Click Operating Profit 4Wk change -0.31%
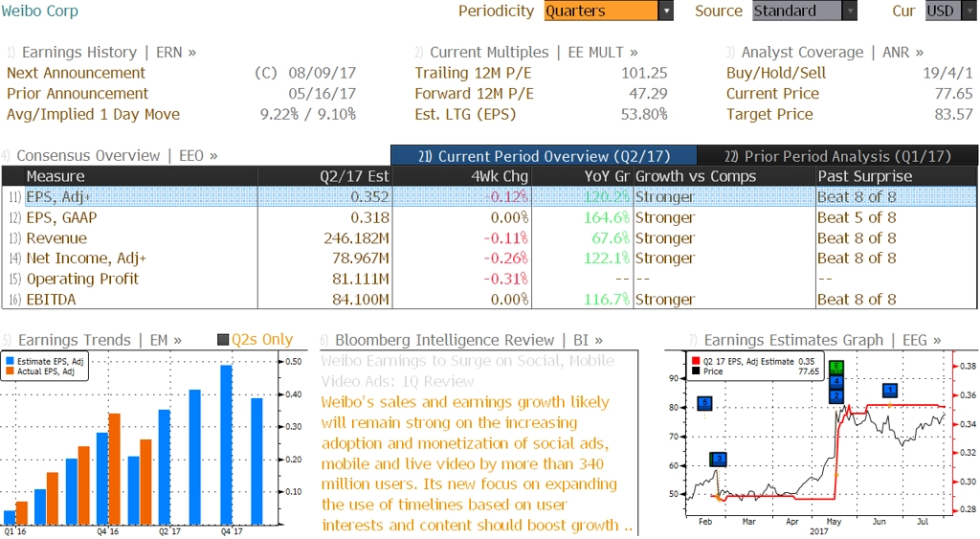This screenshot has width=980, height=539. tap(505, 279)
